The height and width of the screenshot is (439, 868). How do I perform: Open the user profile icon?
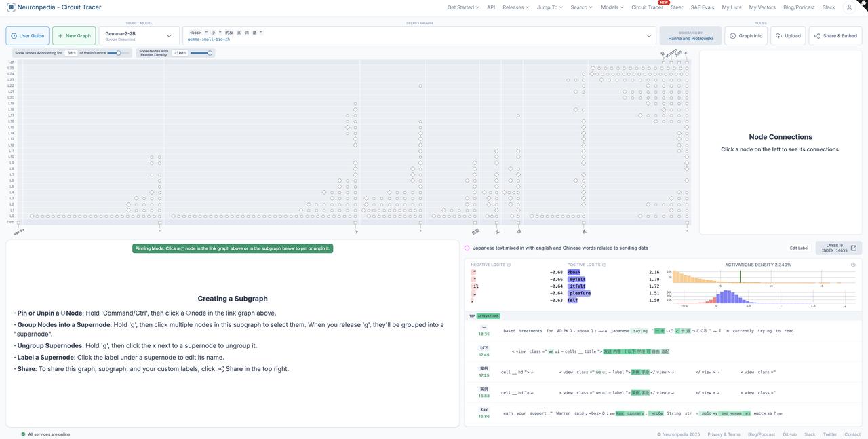coord(849,7)
